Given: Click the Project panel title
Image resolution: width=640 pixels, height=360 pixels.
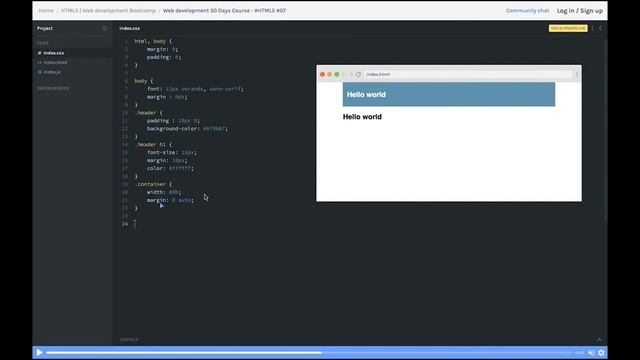Looking at the screenshot, I should 45,28.
